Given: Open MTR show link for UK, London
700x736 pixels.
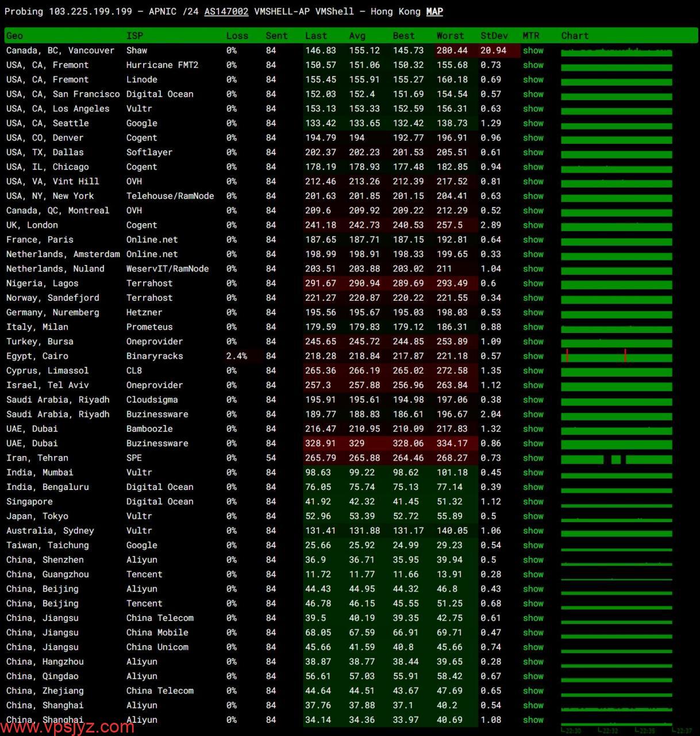Looking at the screenshot, I should click(x=533, y=225).
